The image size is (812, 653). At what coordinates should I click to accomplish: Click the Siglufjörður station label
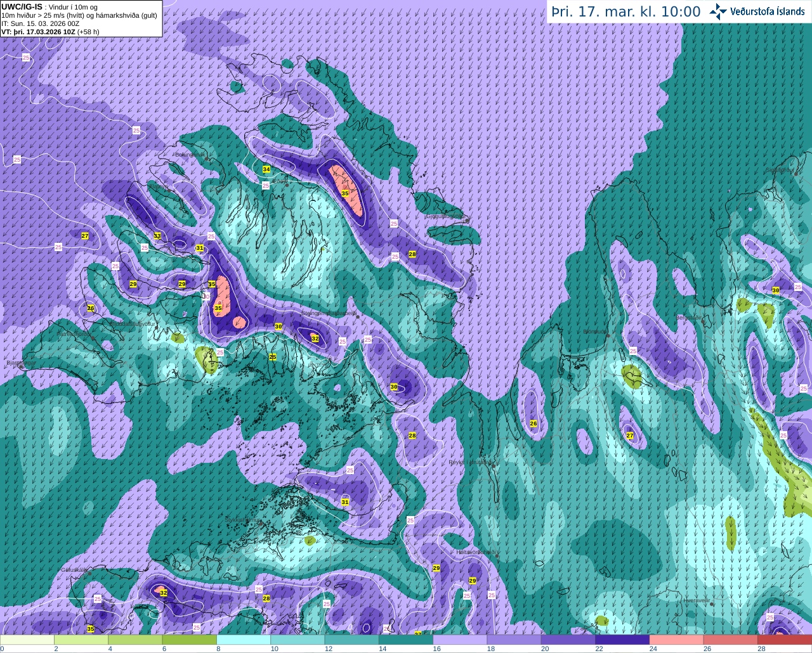(780, 170)
